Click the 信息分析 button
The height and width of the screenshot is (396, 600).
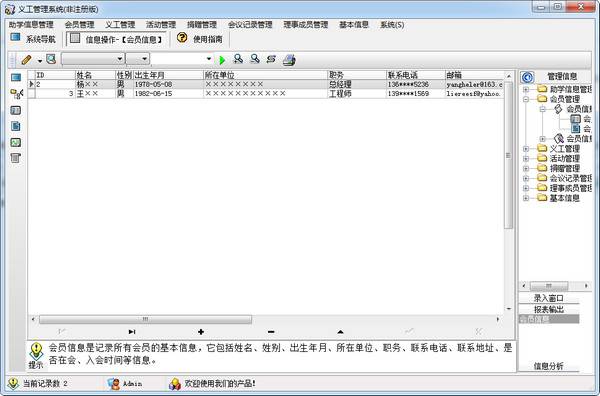coord(549,366)
